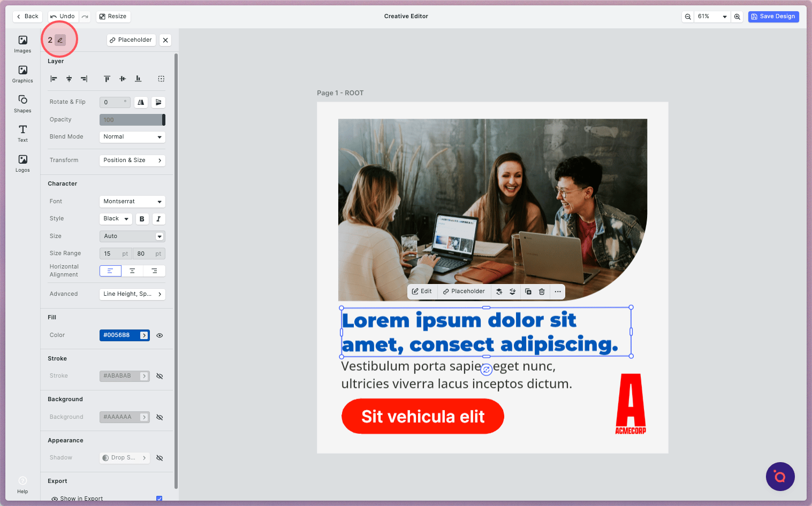
Task: Click the rotation angle input field
Action: click(115, 102)
